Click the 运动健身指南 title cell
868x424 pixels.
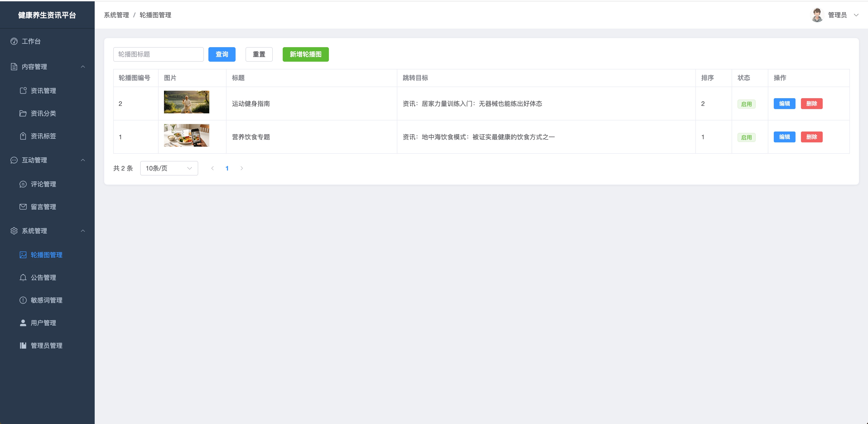(312, 104)
